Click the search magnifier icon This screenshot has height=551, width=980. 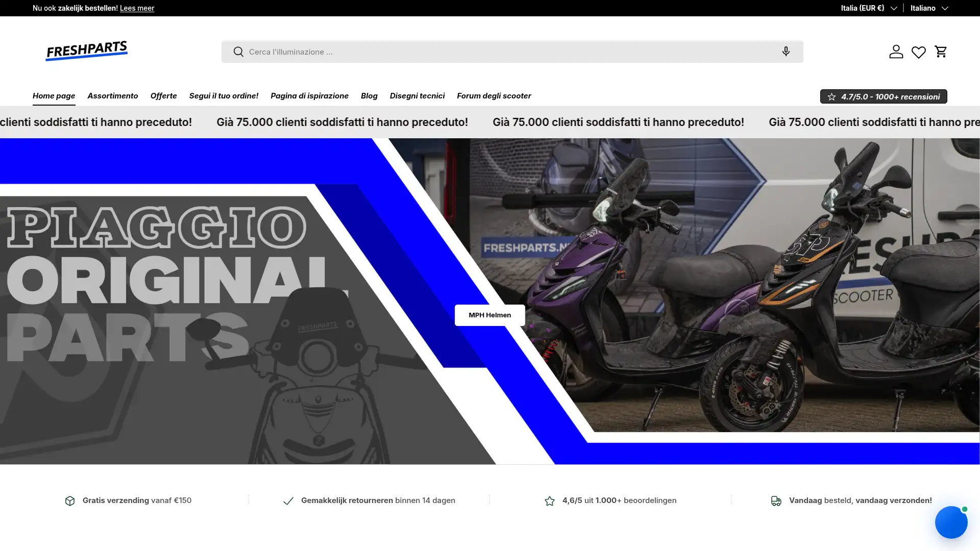pyautogui.click(x=238, y=52)
